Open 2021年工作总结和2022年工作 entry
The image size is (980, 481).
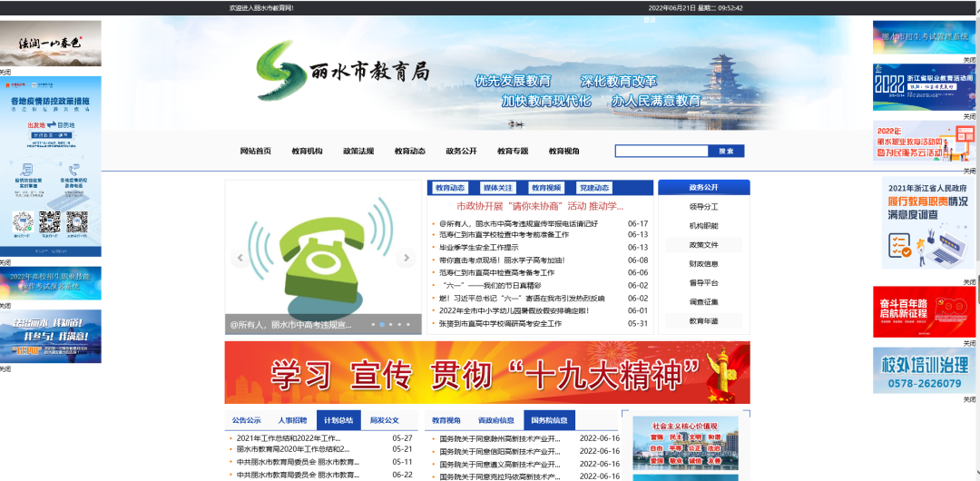pos(289,438)
